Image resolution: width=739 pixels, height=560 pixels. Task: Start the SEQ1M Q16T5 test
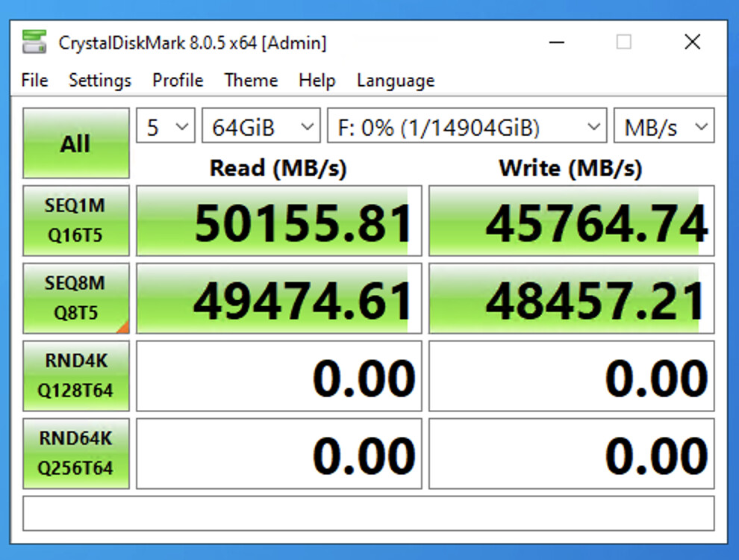coord(75,221)
